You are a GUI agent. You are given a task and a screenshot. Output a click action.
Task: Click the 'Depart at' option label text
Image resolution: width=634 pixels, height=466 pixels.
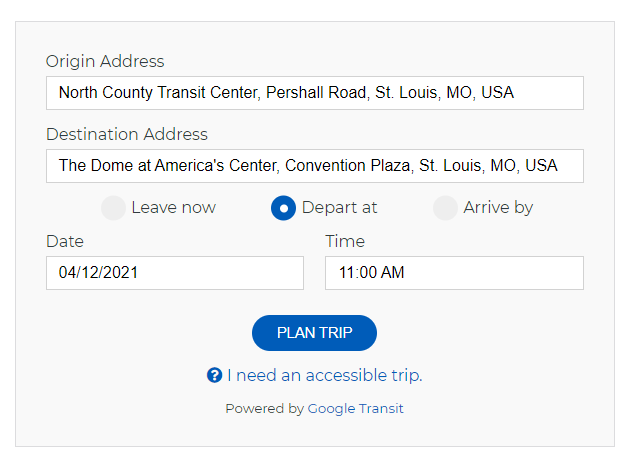(x=339, y=208)
